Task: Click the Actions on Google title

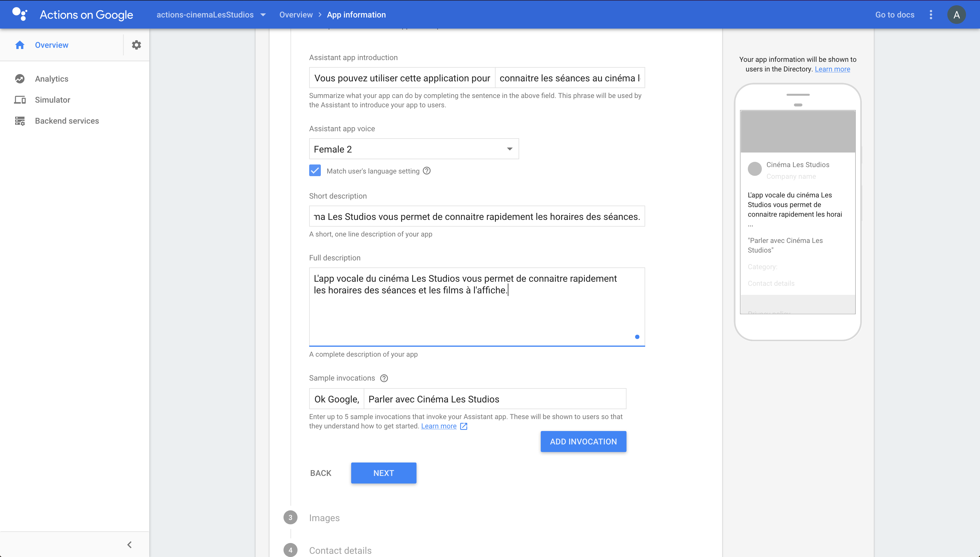Action: [x=86, y=15]
